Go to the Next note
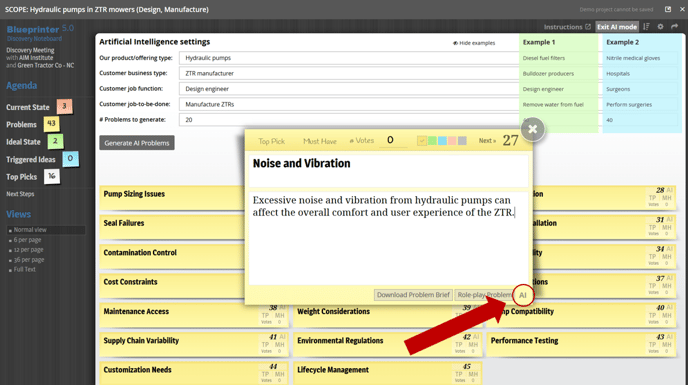The height and width of the screenshot is (385, 688). (487, 140)
